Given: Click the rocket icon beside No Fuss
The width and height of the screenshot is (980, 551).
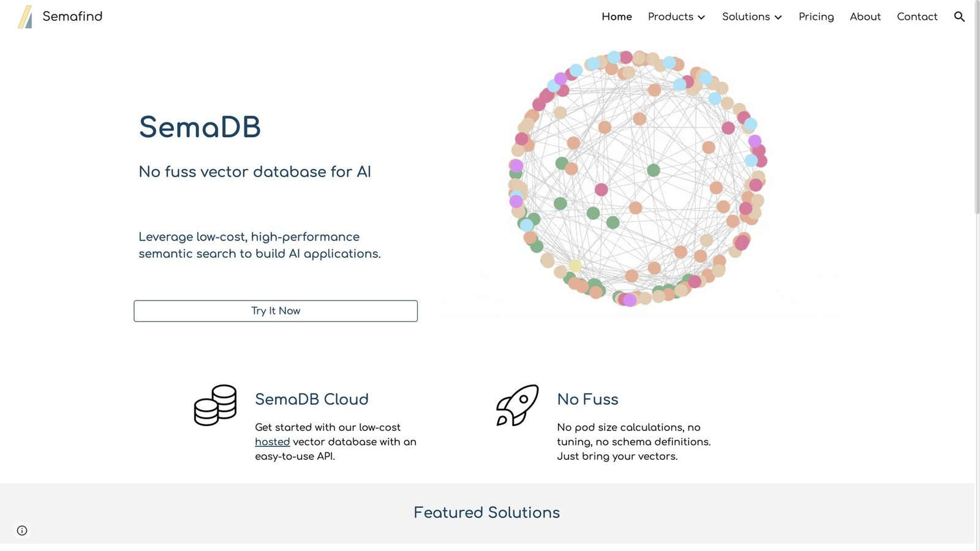Looking at the screenshot, I should click(518, 405).
